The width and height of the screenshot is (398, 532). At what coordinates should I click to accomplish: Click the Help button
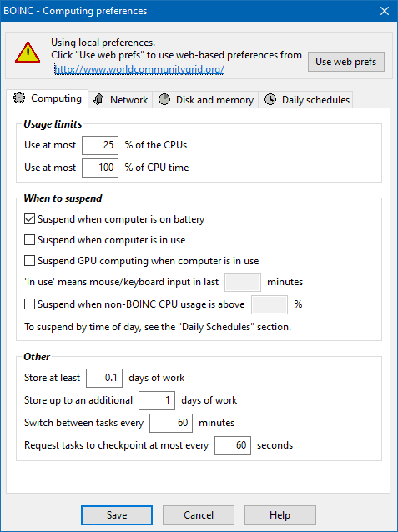(280, 515)
